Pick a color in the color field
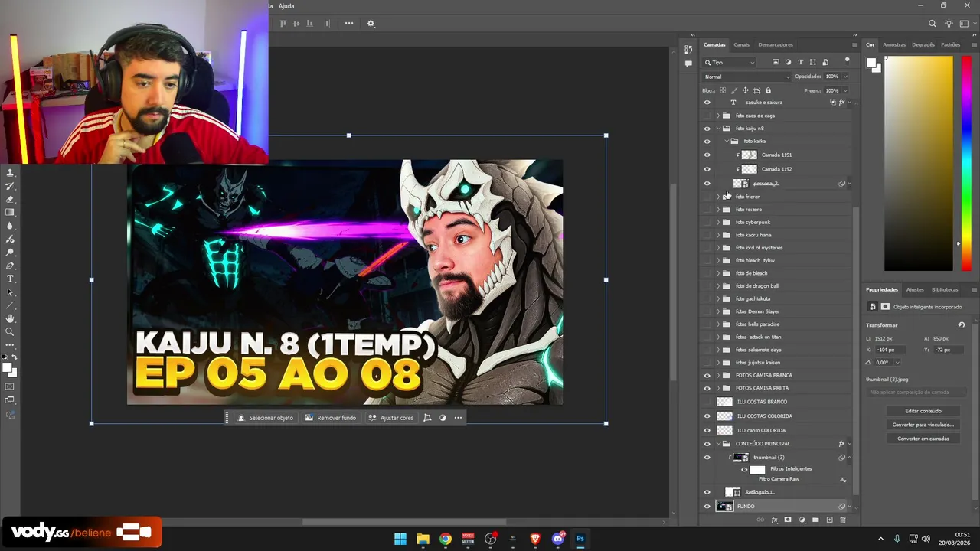 [x=919, y=164]
